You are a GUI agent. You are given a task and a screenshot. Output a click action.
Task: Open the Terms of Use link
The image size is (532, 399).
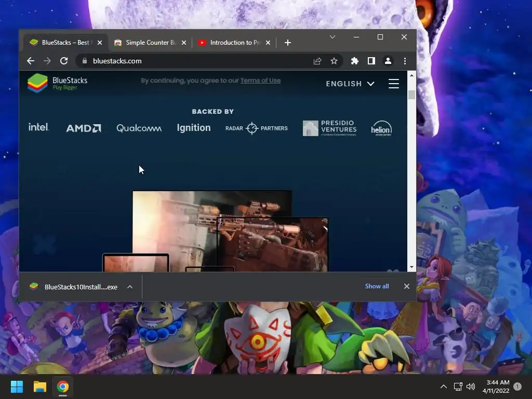(260, 81)
